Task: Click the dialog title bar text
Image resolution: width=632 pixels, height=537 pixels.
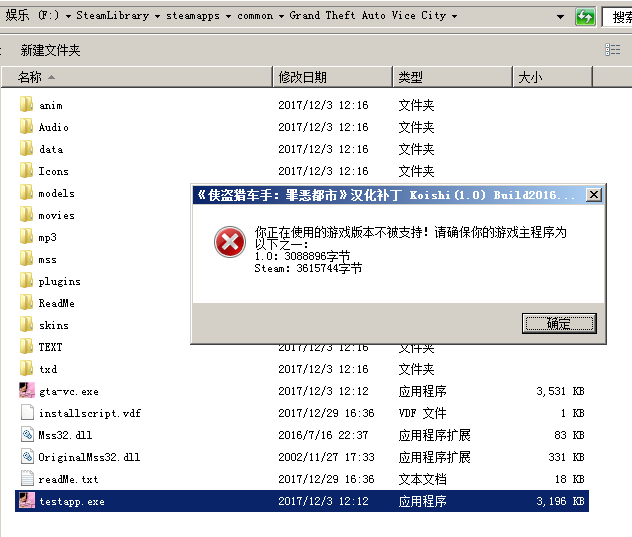Action: [x=386, y=195]
